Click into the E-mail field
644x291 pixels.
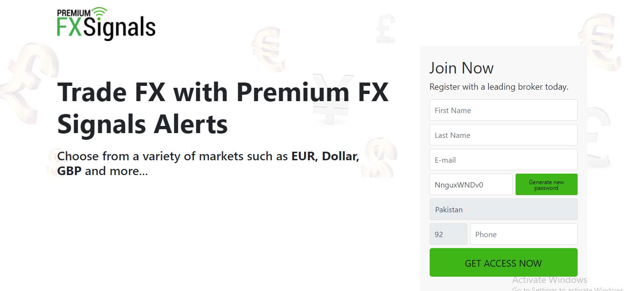point(503,160)
